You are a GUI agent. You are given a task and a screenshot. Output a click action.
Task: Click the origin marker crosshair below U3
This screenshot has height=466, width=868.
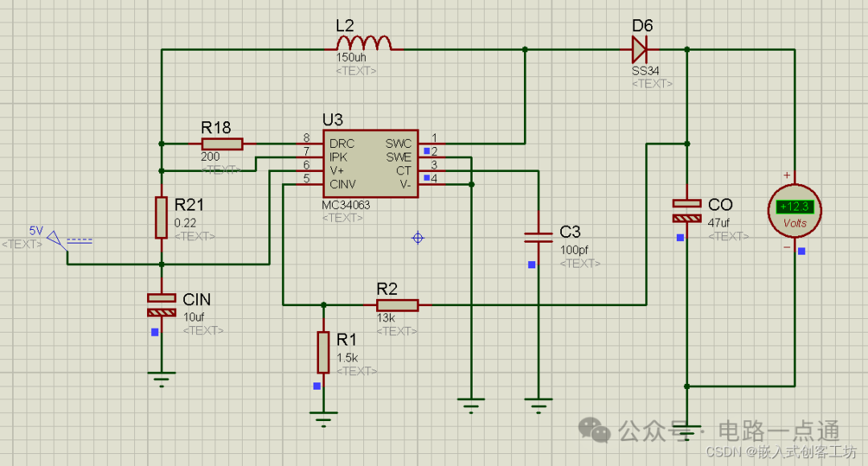click(x=418, y=238)
